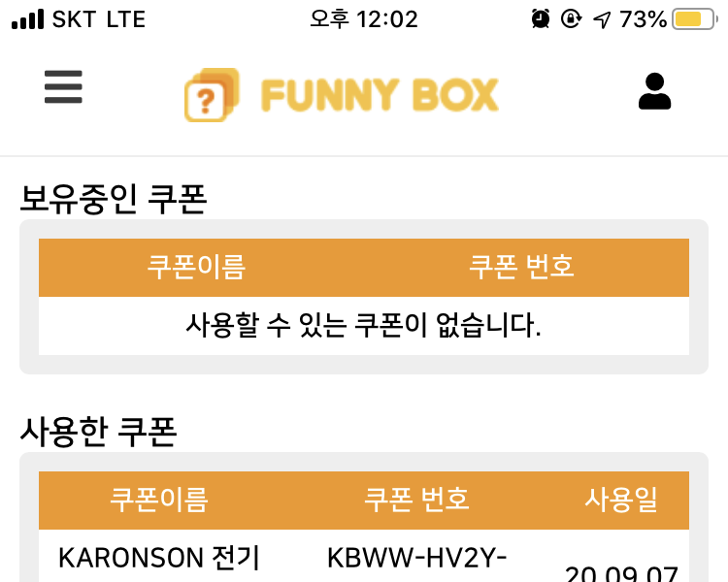Screen dimensions: 728x582
Task: Select the 사용한 쿠폰 section heading
Action: tap(98, 432)
